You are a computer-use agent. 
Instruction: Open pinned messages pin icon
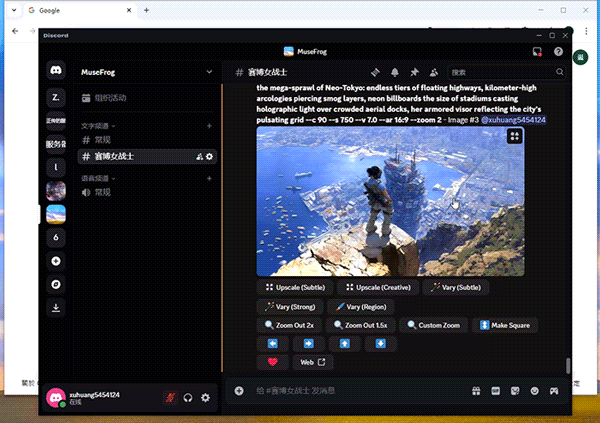pos(414,72)
